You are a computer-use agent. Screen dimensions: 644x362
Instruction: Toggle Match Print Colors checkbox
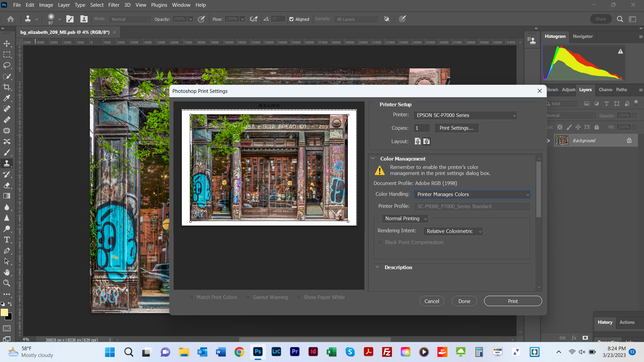tap(192, 297)
